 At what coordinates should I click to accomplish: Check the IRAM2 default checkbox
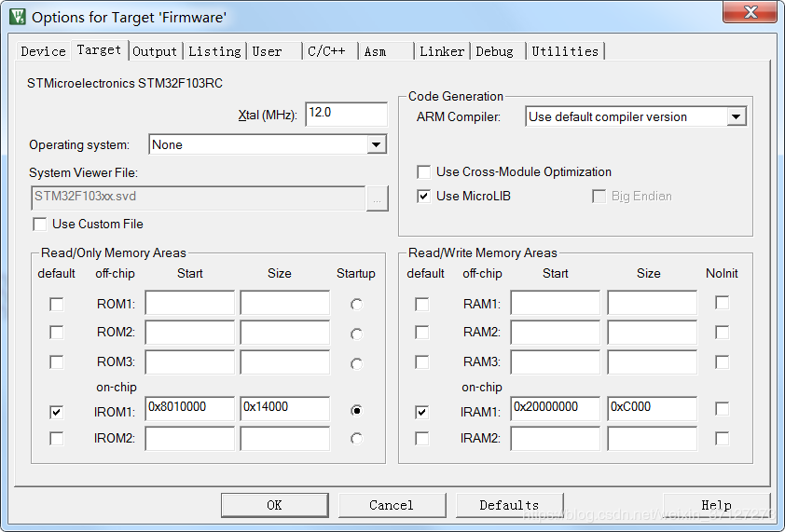pyautogui.click(x=422, y=439)
